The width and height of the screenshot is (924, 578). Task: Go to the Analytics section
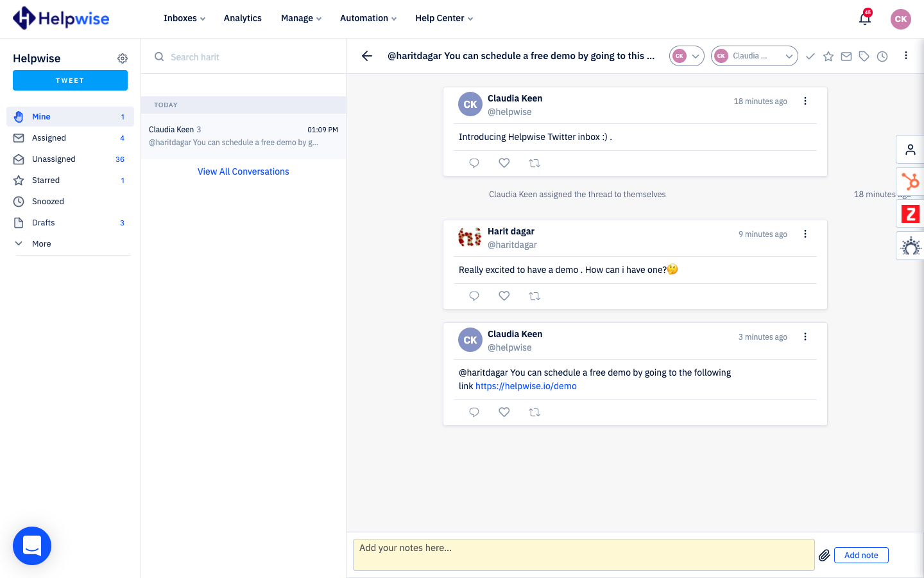pos(243,18)
